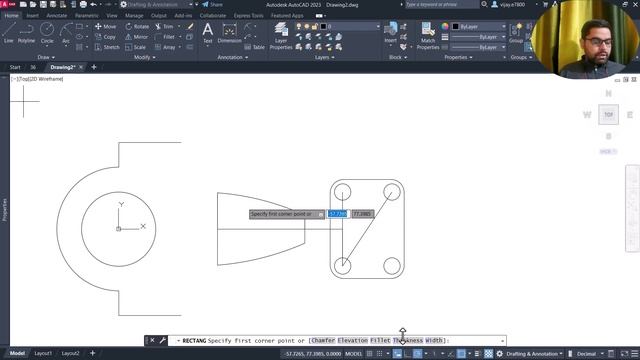This screenshot has height=360, width=640.
Task: Click the command line customize wrench icon
Action: pos(162,340)
